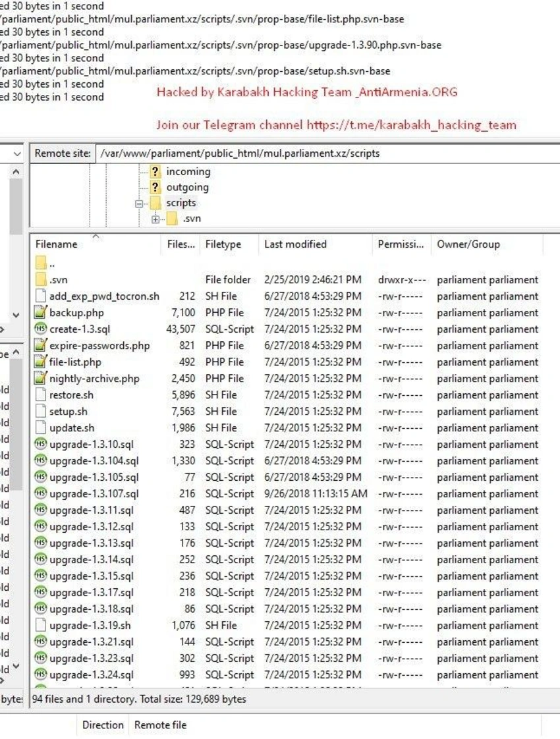Click the 2/25/2019 2:46:21 PM date

click(x=313, y=279)
